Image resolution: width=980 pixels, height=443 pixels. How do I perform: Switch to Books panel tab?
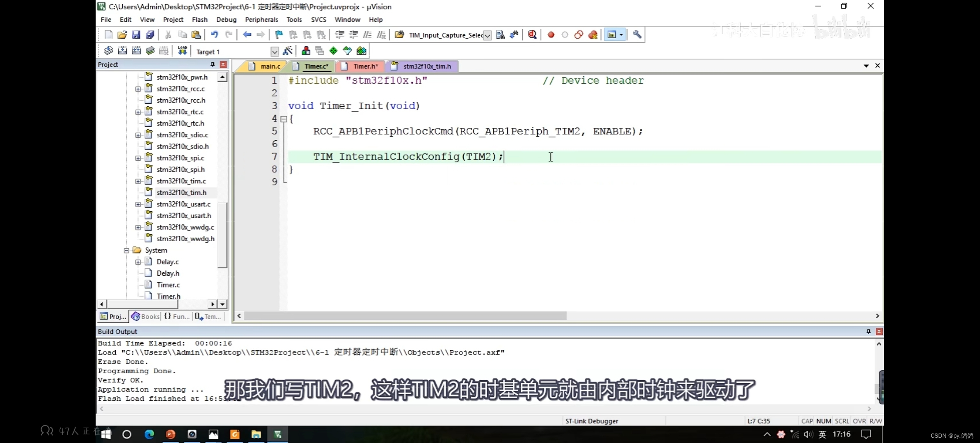click(x=145, y=317)
